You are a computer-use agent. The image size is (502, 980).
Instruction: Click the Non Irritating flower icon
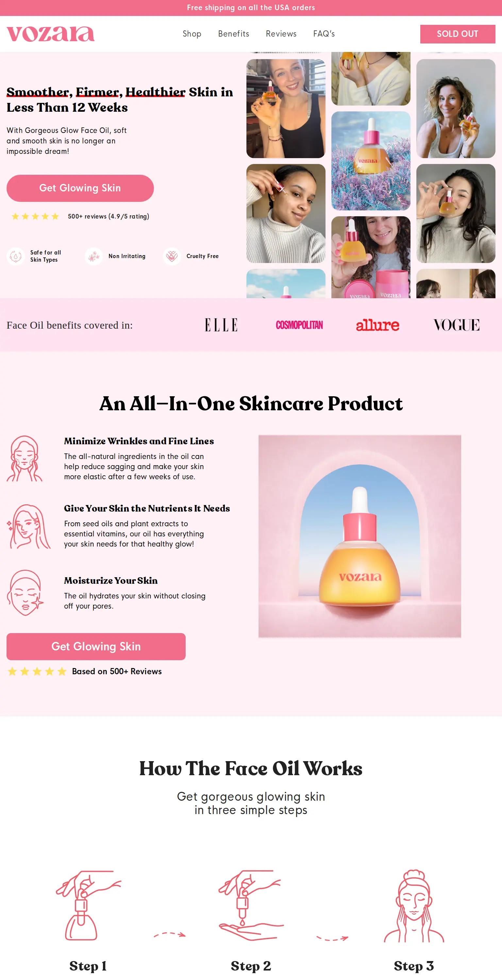(x=93, y=256)
